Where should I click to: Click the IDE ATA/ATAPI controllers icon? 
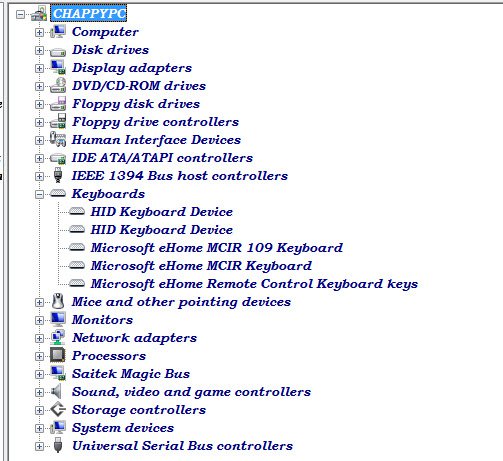pyautogui.click(x=58, y=158)
